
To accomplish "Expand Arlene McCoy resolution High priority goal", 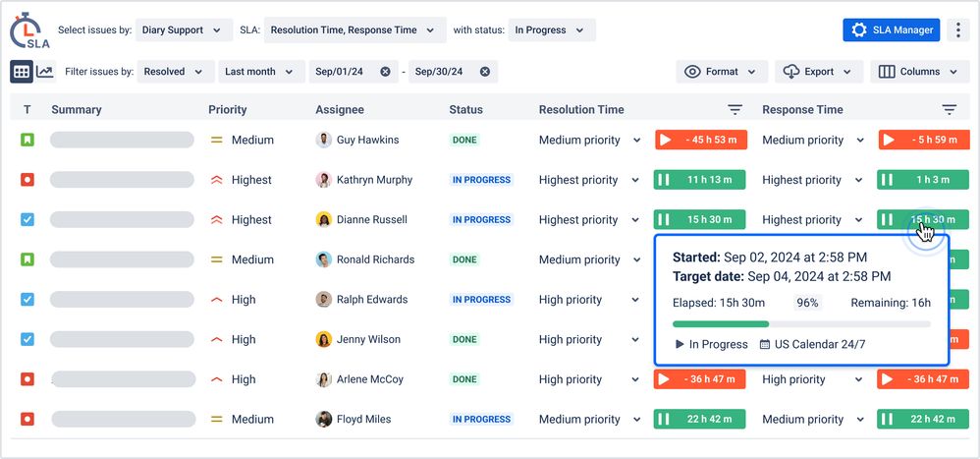I will pos(637,379).
